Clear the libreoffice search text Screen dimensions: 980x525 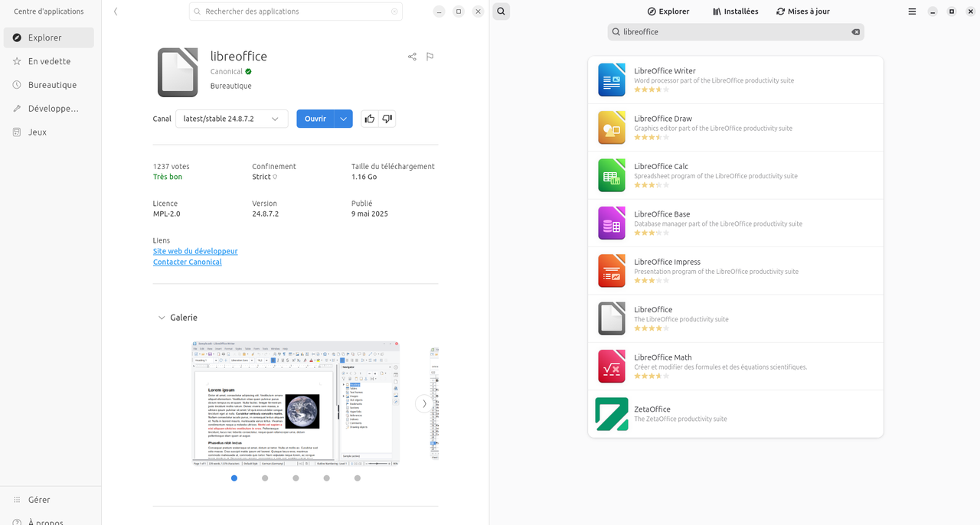point(856,32)
